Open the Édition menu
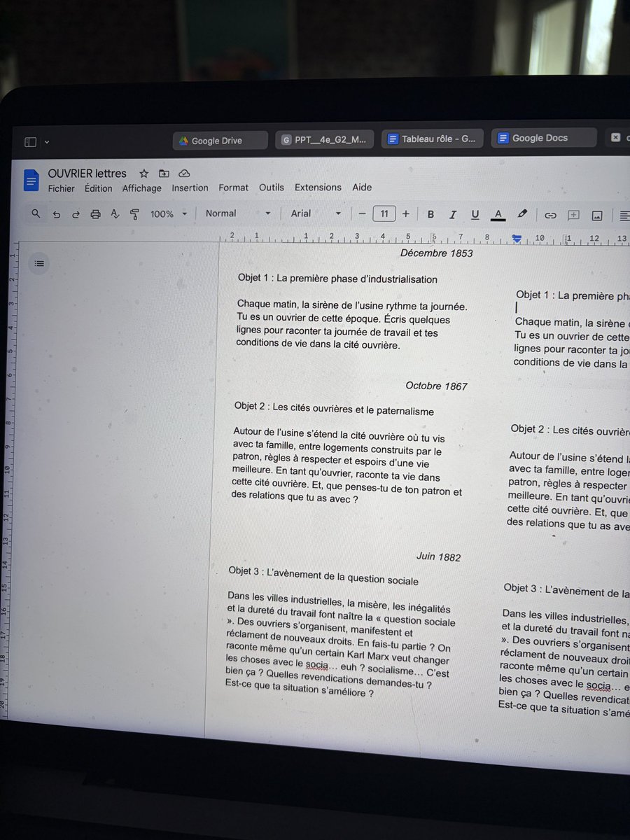Viewport: 630px width, 840px height. pyautogui.click(x=98, y=188)
